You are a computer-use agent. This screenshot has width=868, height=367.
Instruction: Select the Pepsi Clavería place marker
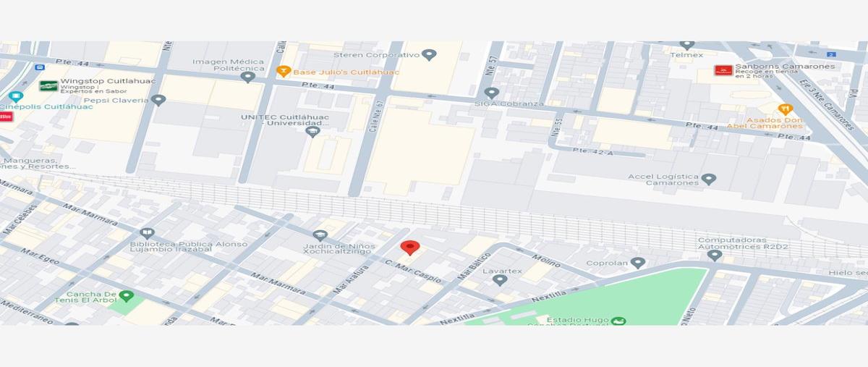tap(158, 100)
